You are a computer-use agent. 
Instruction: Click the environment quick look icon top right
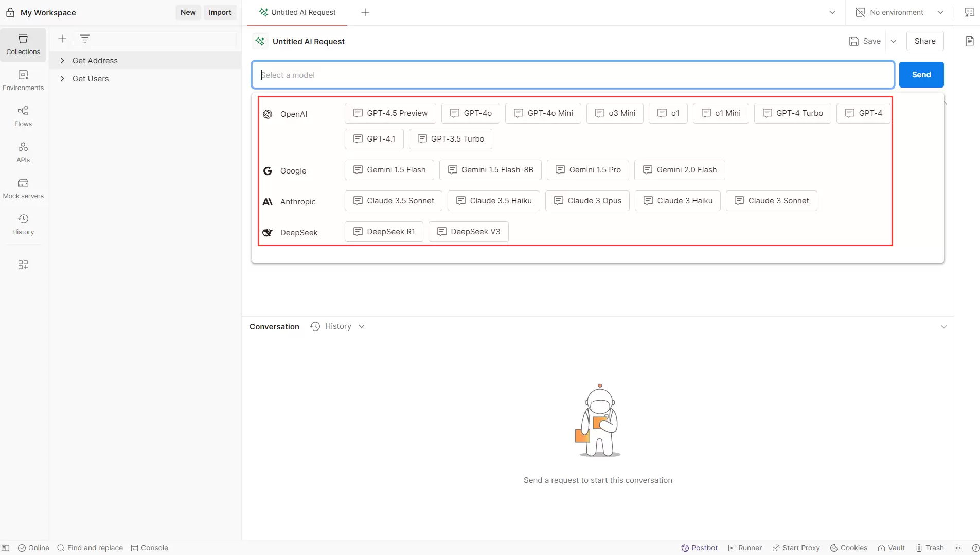point(970,12)
